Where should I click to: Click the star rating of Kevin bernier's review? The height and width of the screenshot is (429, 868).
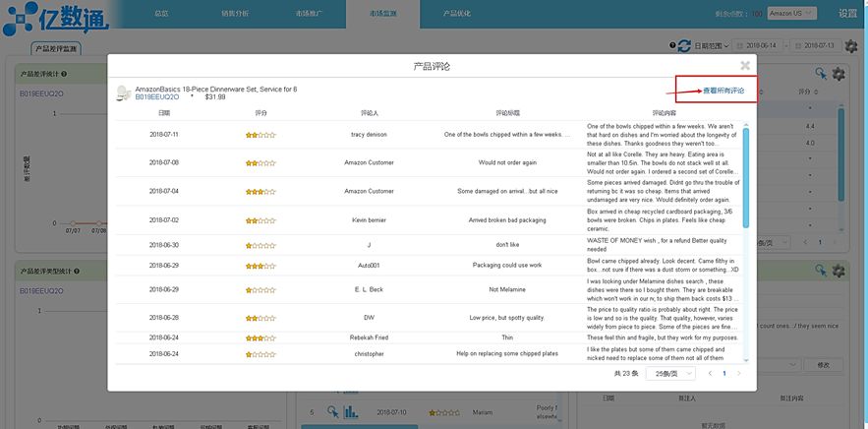click(x=260, y=220)
